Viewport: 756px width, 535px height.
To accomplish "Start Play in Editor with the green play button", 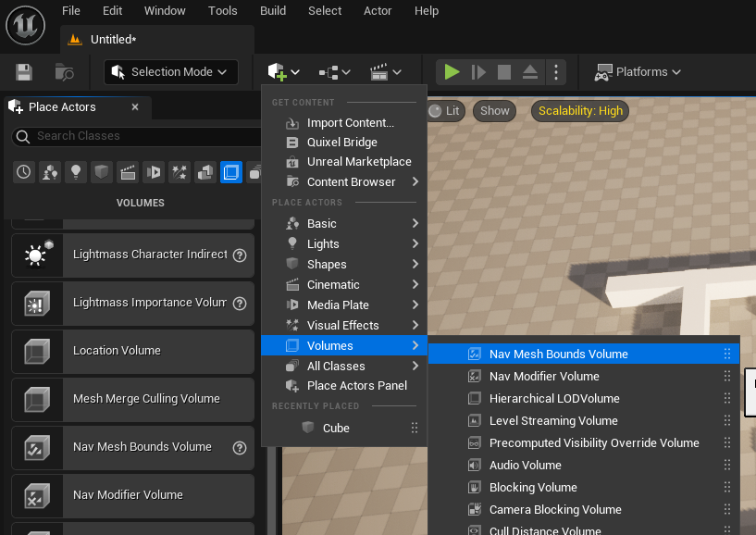I will 452,72.
